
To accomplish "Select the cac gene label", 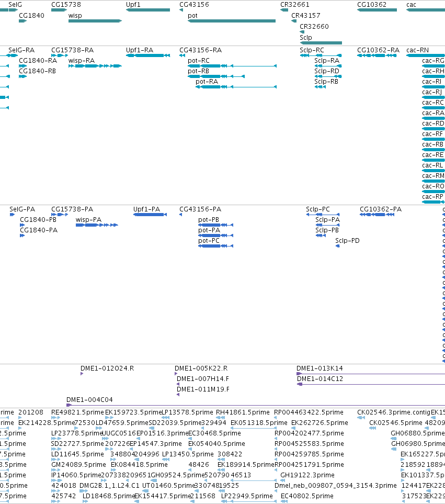I will [x=412, y=5].
